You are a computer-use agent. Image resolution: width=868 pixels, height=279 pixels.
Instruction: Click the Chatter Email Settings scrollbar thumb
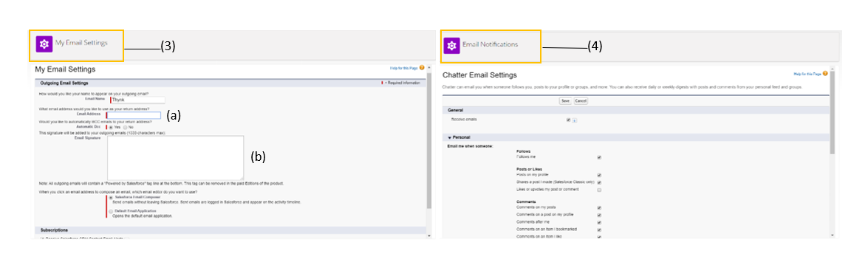click(x=833, y=113)
